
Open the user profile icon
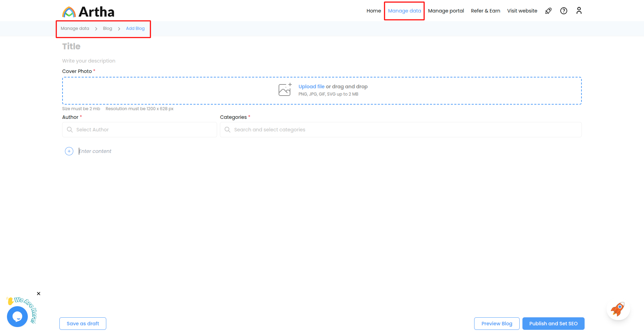tap(579, 11)
